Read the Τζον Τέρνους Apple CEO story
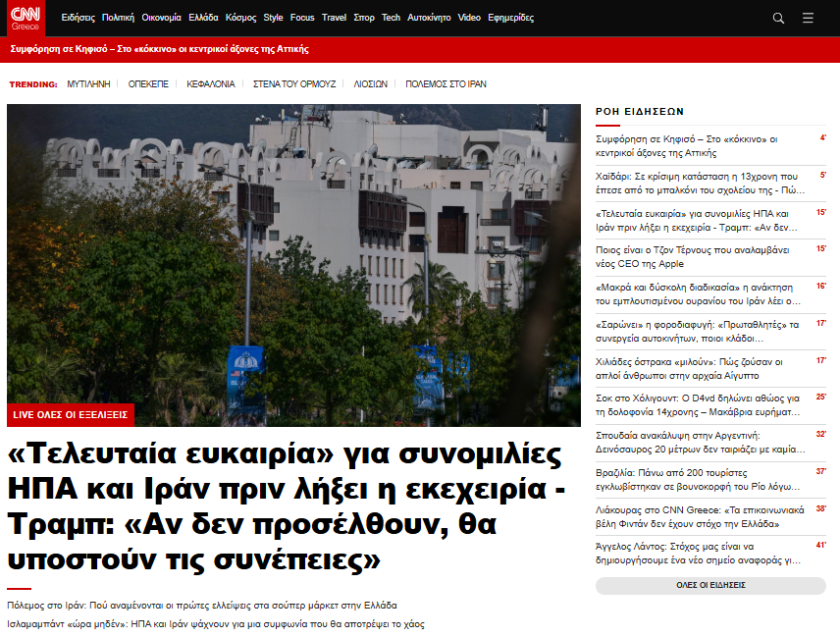 coord(695,256)
